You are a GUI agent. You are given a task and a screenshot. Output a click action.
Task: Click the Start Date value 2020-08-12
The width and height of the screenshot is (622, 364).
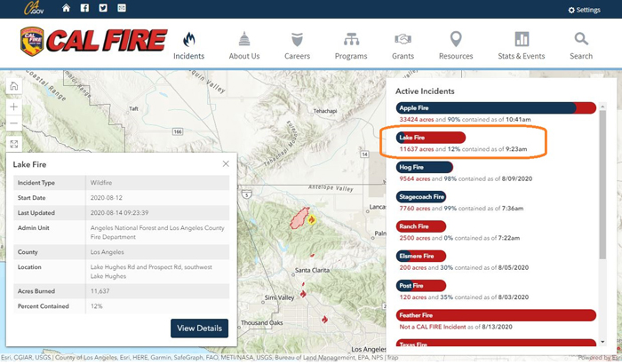point(107,198)
